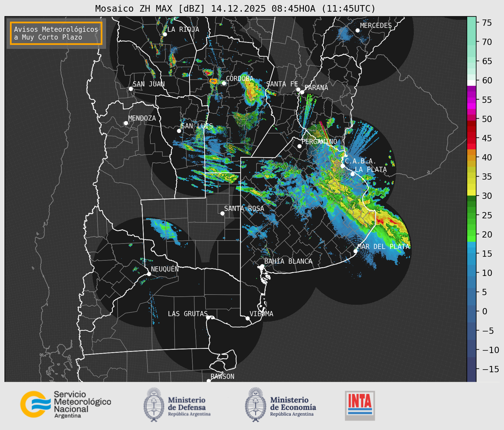Screen dimensions: 504x430
Task: Click the Córdoba city marker dot
Action: (x=224, y=83)
